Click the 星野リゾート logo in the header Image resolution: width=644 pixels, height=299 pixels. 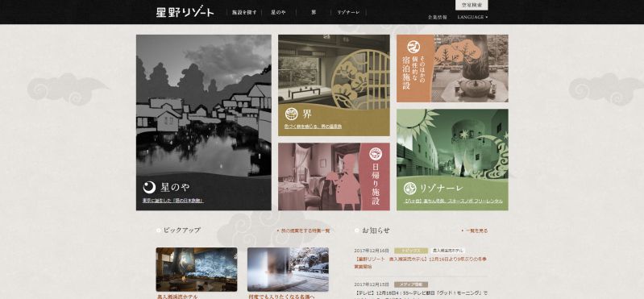click(185, 12)
